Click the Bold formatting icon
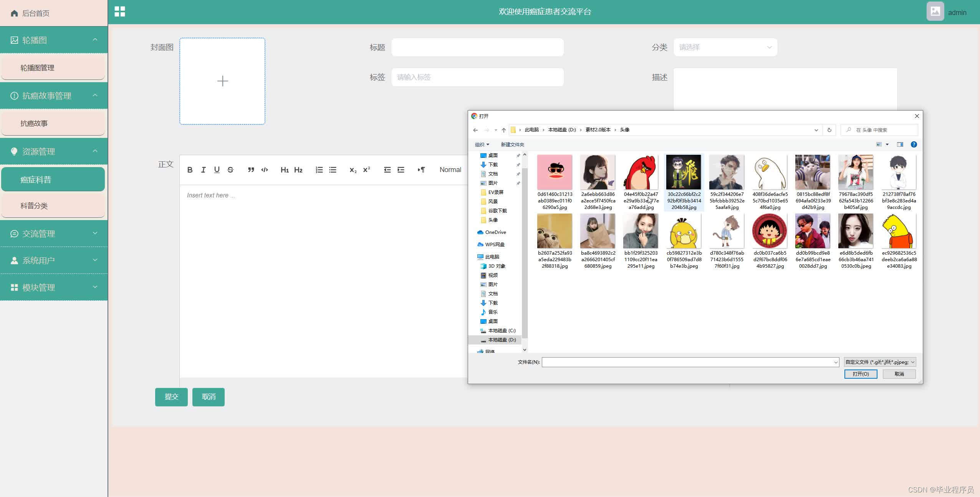The height and width of the screenshot is (497, 980). coord(190,169)
